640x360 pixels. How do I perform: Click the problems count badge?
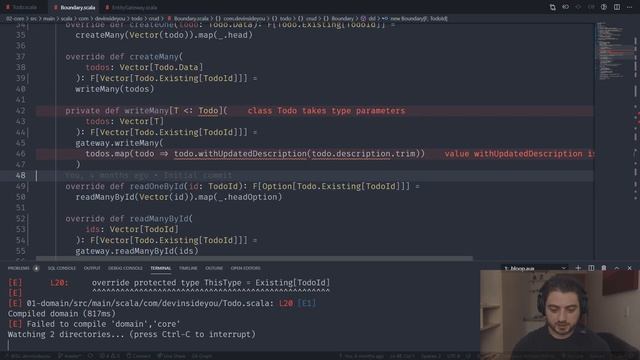pyautogui.click(x=36, y=268)
